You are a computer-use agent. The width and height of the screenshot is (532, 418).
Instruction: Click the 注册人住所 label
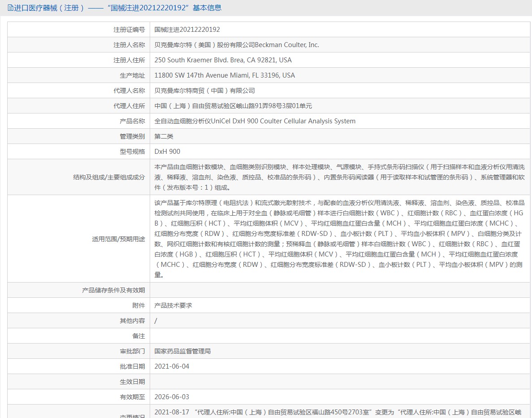[x=129, y=60]
